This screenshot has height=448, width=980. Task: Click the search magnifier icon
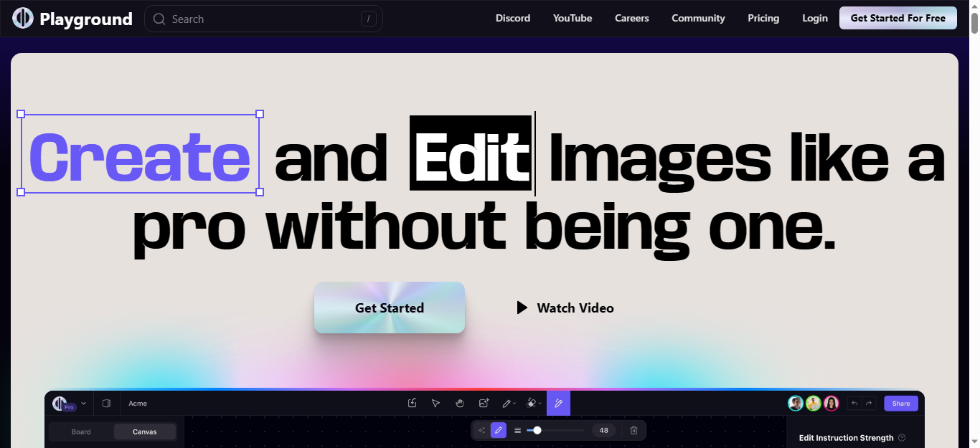click(x=159, y=19)
